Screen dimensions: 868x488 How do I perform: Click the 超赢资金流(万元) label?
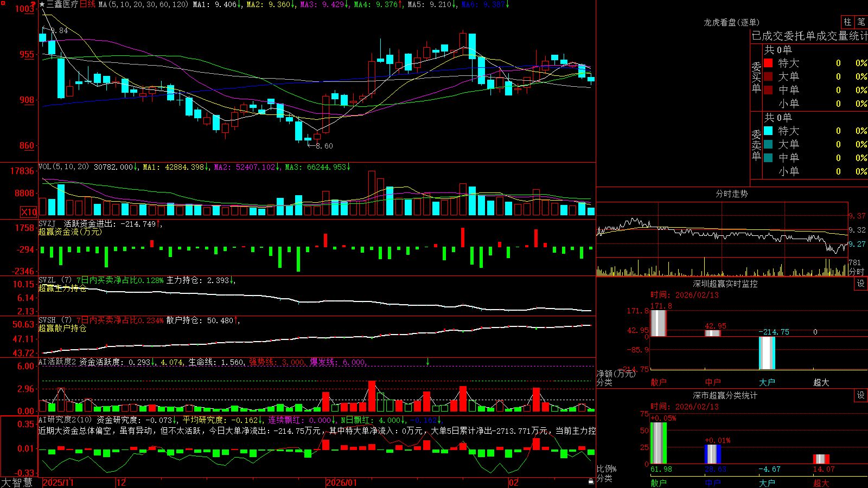(x=70, y=232)
